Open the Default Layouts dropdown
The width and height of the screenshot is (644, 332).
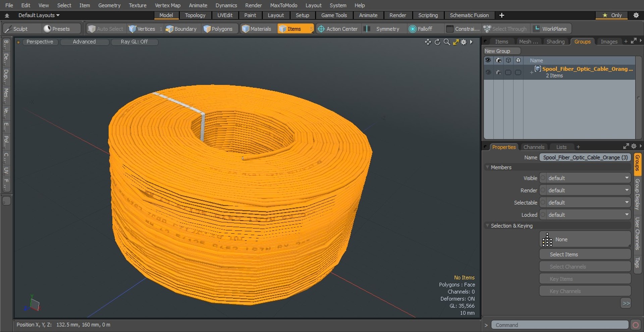click(x=39, y=15)
